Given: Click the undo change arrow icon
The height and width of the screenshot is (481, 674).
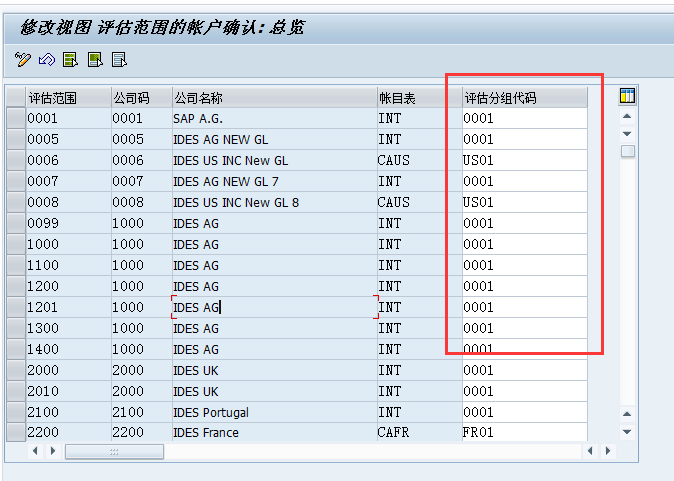Looking at the screenshot, I should click(47, 59).
